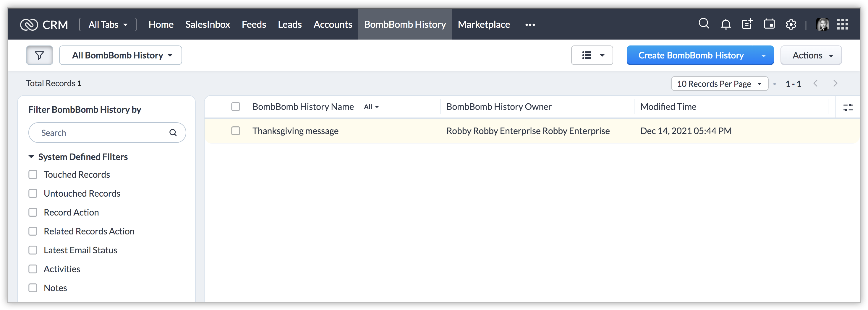Click the 1 - 1 page range
The width and height of the screenshot is (868, 310).
[793, 84]
